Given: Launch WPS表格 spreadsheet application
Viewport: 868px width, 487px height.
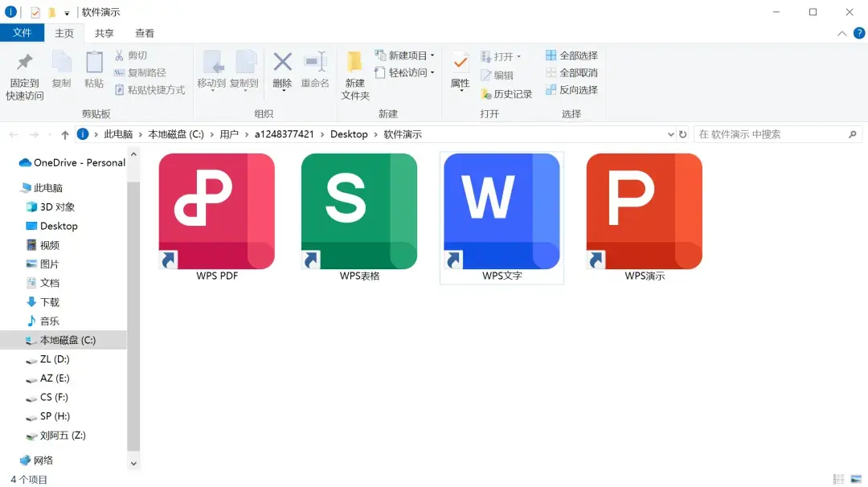Looking at the screenshot, I should click(x=358, y=211).
